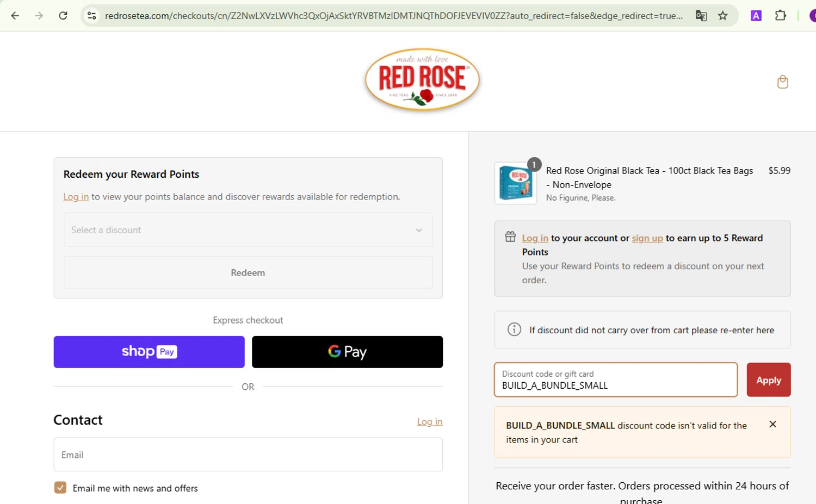The width and height of the screenshot is (816, 504).
Task: Bookmark this page with the star icon
Action: tap(723, 16)
